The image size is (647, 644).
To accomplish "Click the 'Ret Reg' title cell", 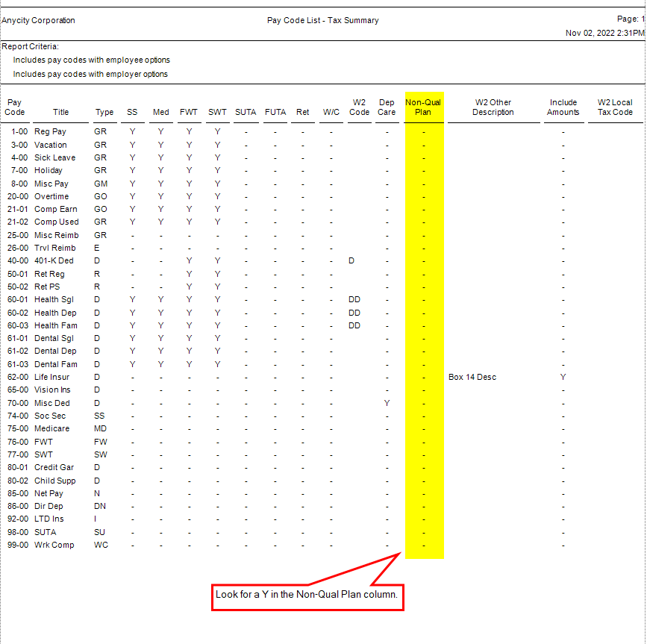I will tap(49, 274).
